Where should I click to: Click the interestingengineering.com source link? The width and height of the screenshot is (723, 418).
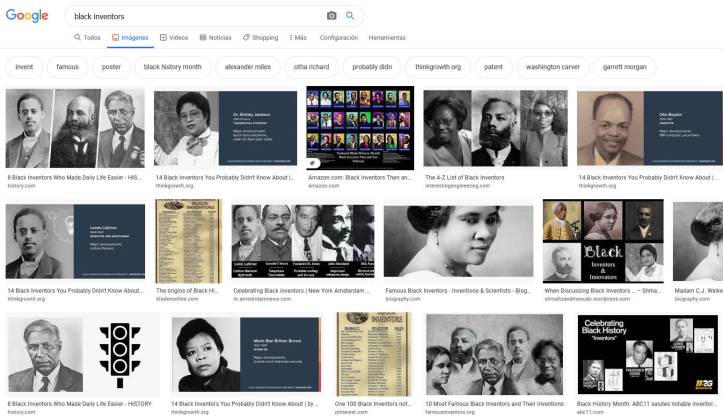pos(460,185)
